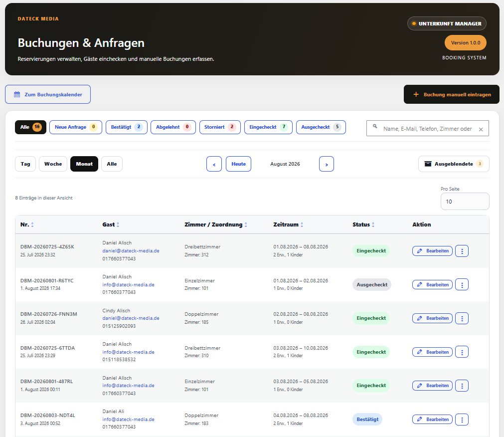Switch to the Monat view
This screenshot has width=504, height=437.
tap(84, 164)
